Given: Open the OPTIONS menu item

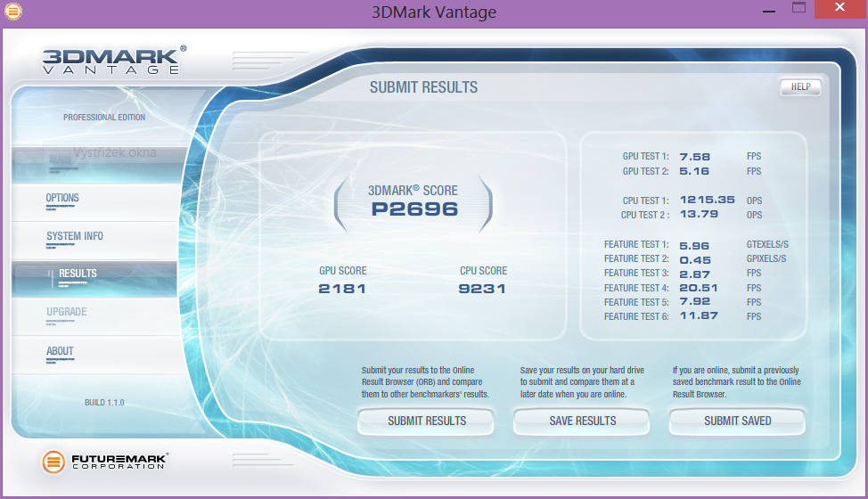Looking at the screenshot, I should click(62, 199).
